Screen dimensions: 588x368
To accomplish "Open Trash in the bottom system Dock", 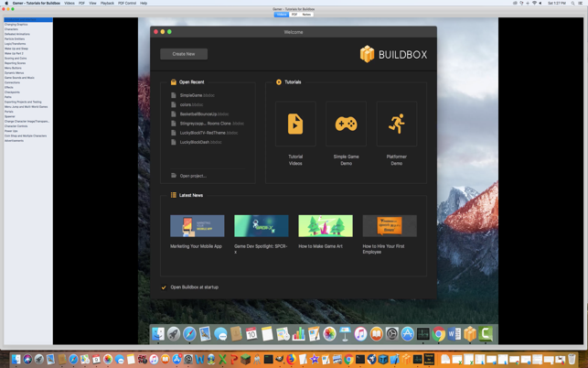I will click(x=572, y=360).
